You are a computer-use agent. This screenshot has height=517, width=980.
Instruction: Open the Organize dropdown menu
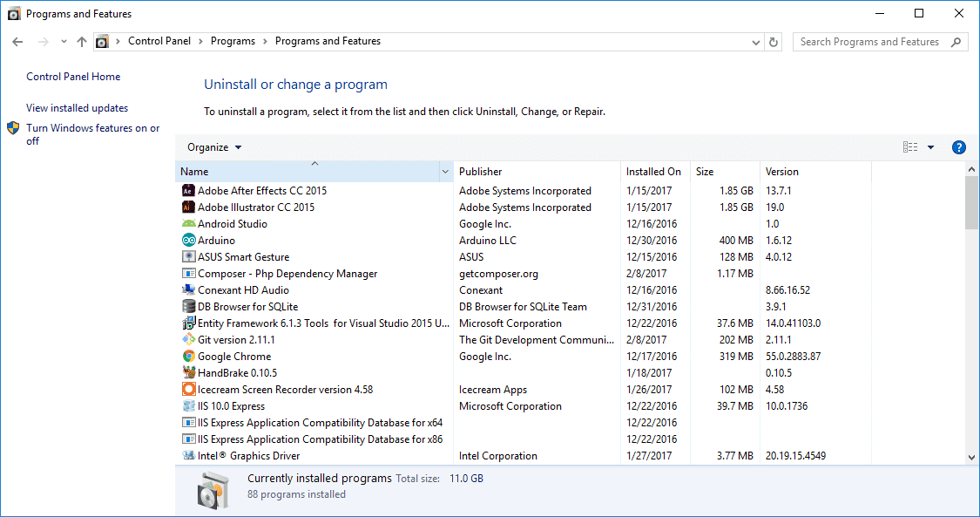point(214,147)
